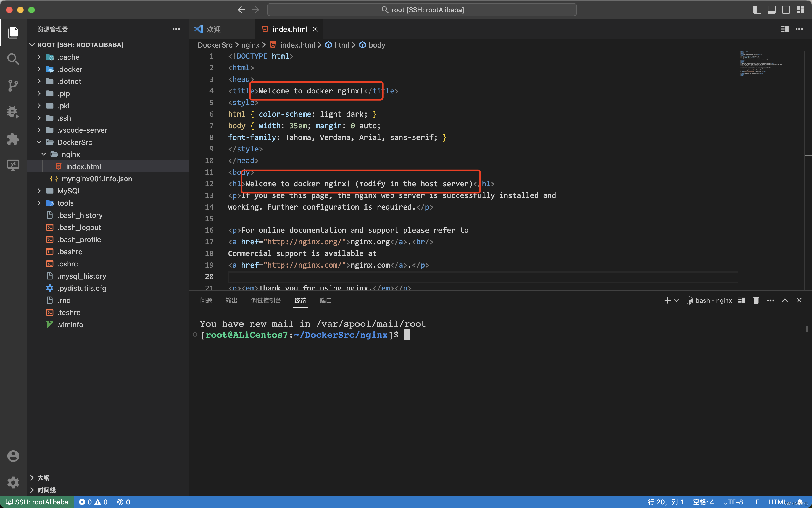Click the 端口 (Ports) tab in panel
This screenshot has width=812, height=508.
click(325, 300)
